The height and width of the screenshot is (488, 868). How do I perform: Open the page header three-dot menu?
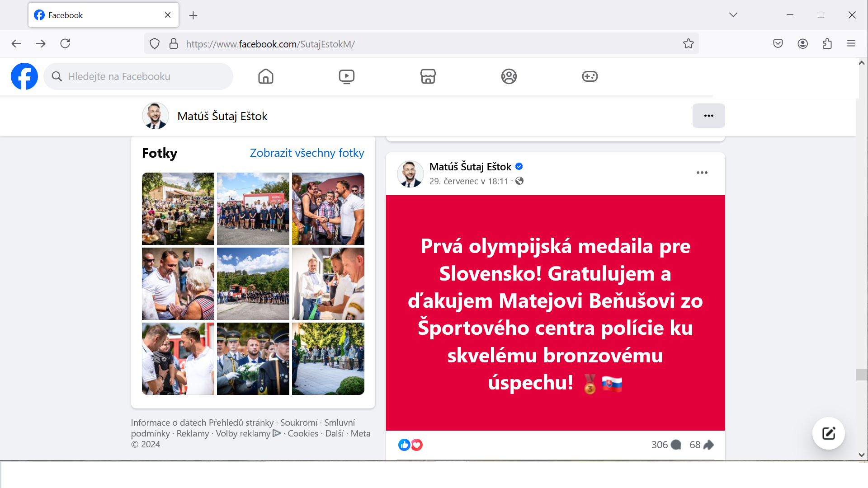pos(709,116)
